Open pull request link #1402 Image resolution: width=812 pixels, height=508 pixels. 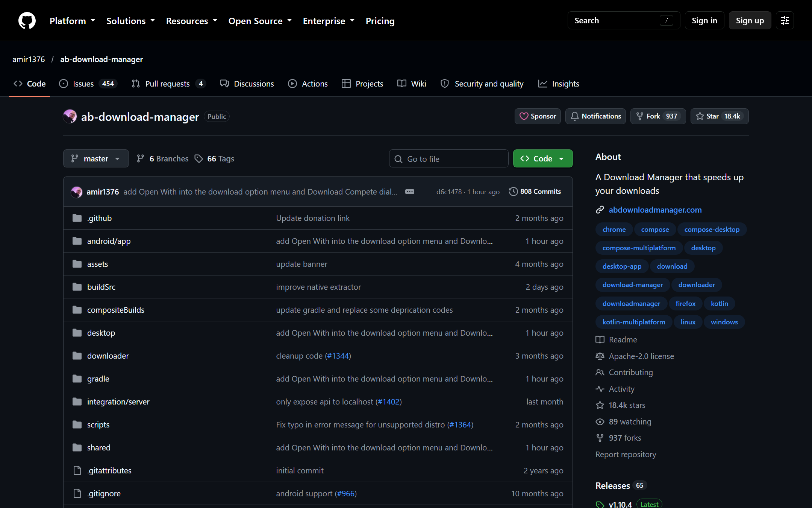[x=389, y=402]
